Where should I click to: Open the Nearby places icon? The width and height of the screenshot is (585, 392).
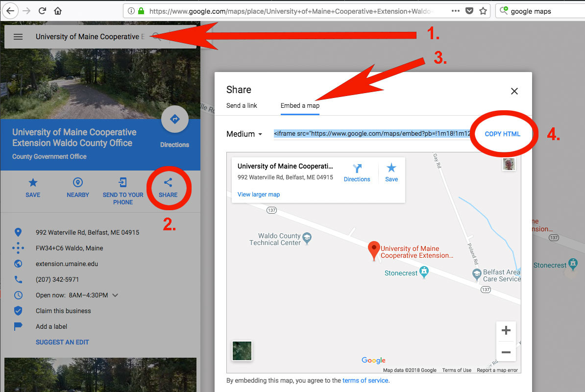(x=77, y=183)
